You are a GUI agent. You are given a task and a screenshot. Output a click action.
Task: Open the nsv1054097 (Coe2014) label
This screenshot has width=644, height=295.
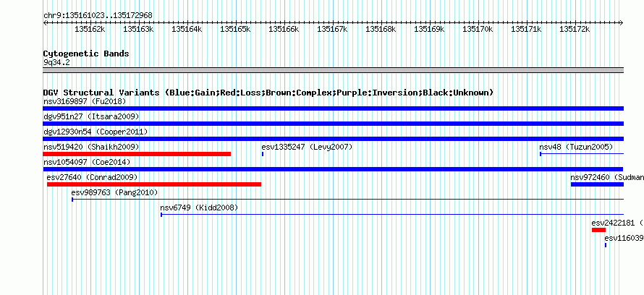[87, 162]
